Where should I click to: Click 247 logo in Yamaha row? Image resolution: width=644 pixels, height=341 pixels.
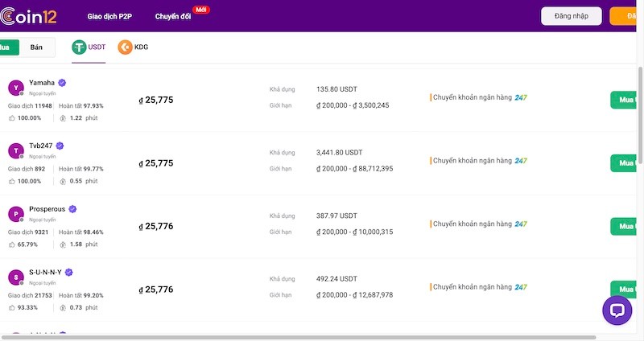point(521,97)
